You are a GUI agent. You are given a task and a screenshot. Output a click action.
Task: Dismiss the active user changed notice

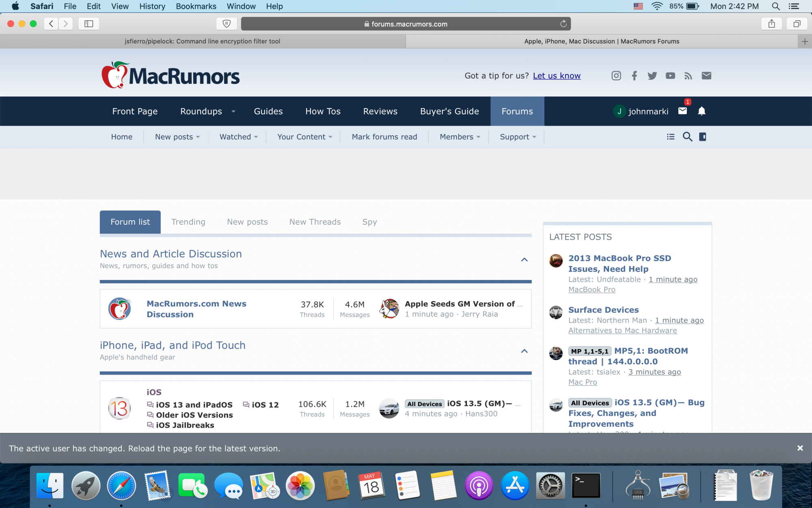(800, 448)
